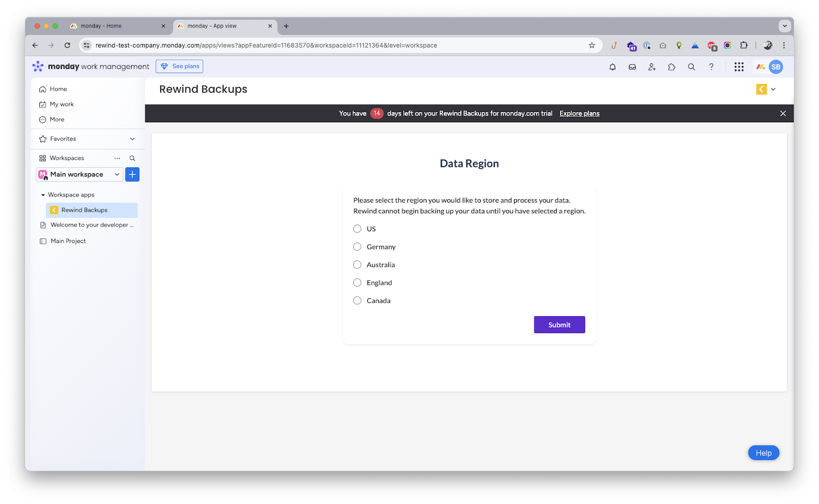Select the US data region
The height and width of the screenshot is (504, 819).
[x=357, y=229]
